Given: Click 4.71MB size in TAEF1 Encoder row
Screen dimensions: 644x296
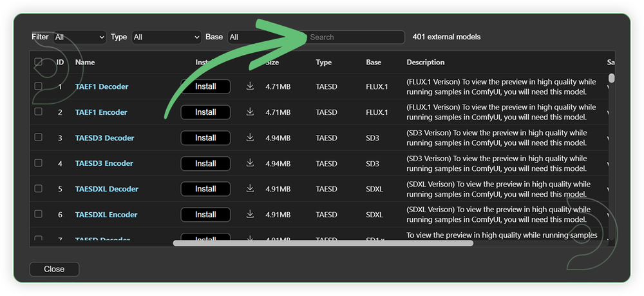Looking at the screenshot, I should [278, 112].
